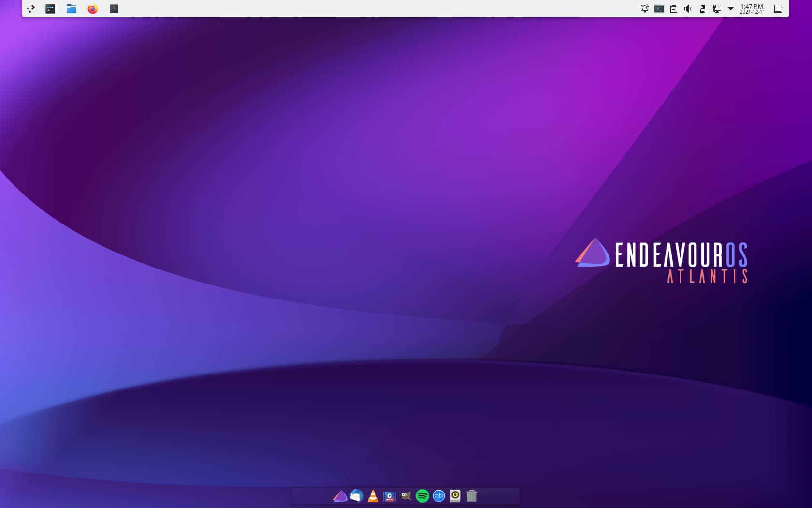This screenshot has width=812, height=508.
Task: Launch Thunderbird mail client
Action: [x=356, y=496]
